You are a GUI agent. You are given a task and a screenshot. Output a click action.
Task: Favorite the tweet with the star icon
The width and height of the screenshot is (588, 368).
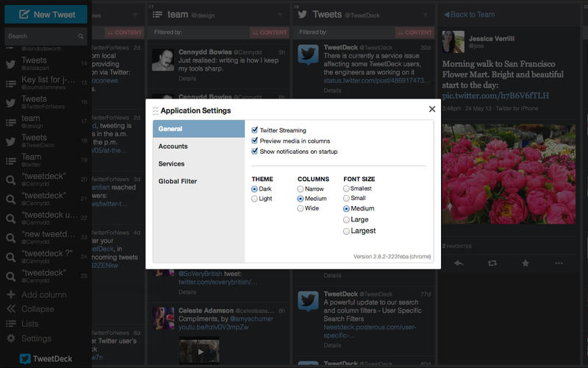526,263
